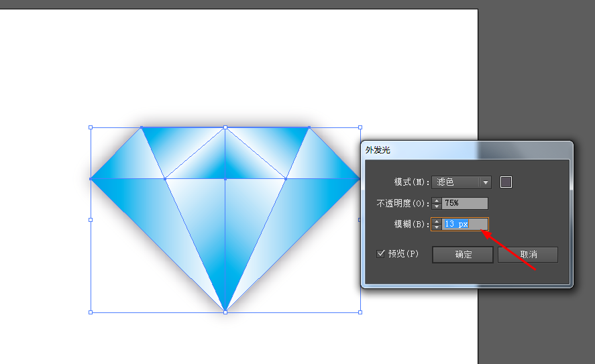Click the glow color swatch
Viewport: 595px width, 364px height.
[x=506, y=182]
